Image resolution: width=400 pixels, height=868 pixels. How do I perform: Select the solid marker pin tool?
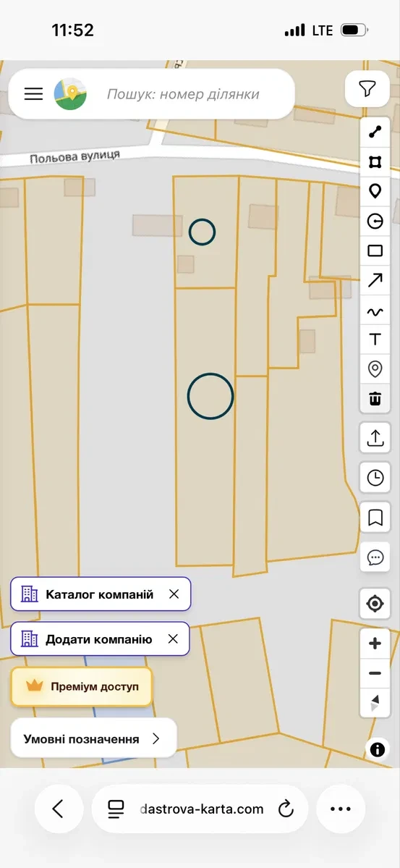375,192
